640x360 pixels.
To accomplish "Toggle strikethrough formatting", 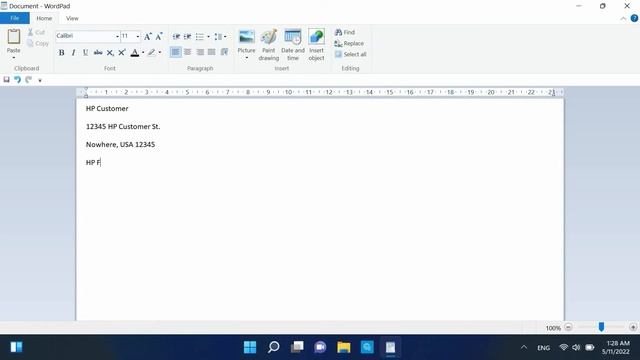I will 98,53.
